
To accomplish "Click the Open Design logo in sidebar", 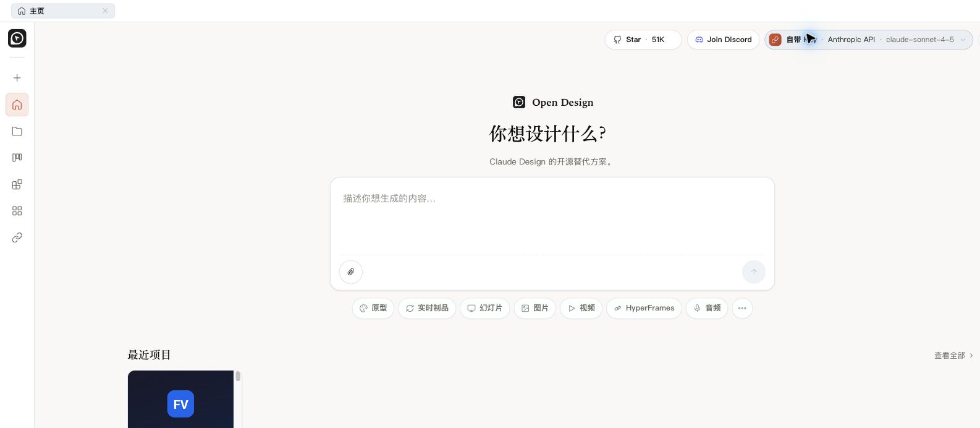I will click(17, 38).
